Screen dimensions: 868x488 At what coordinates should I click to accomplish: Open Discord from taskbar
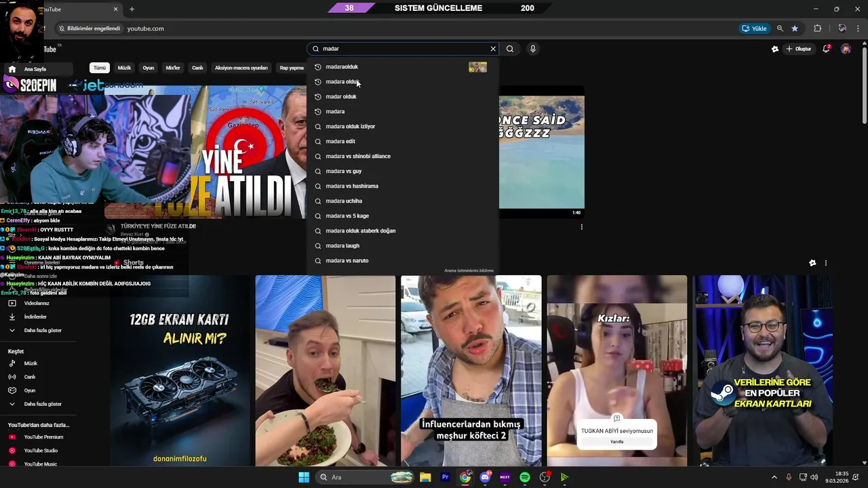(x=486, y=477)
